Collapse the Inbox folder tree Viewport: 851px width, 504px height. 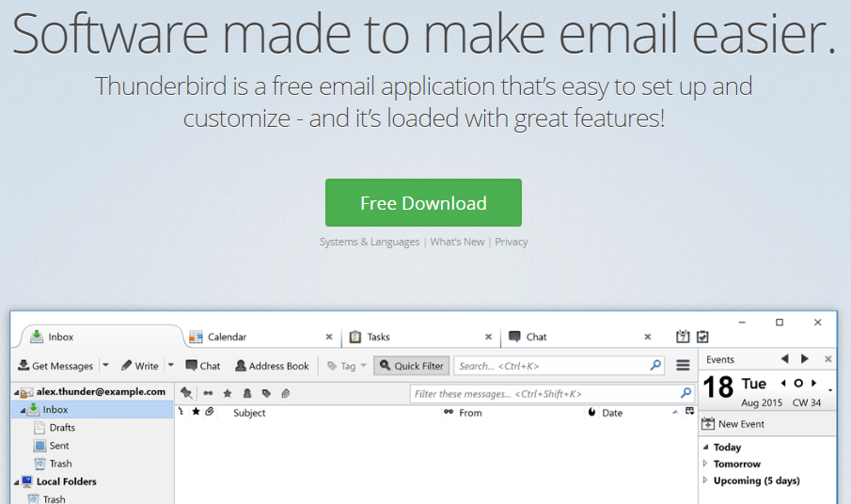23,411
